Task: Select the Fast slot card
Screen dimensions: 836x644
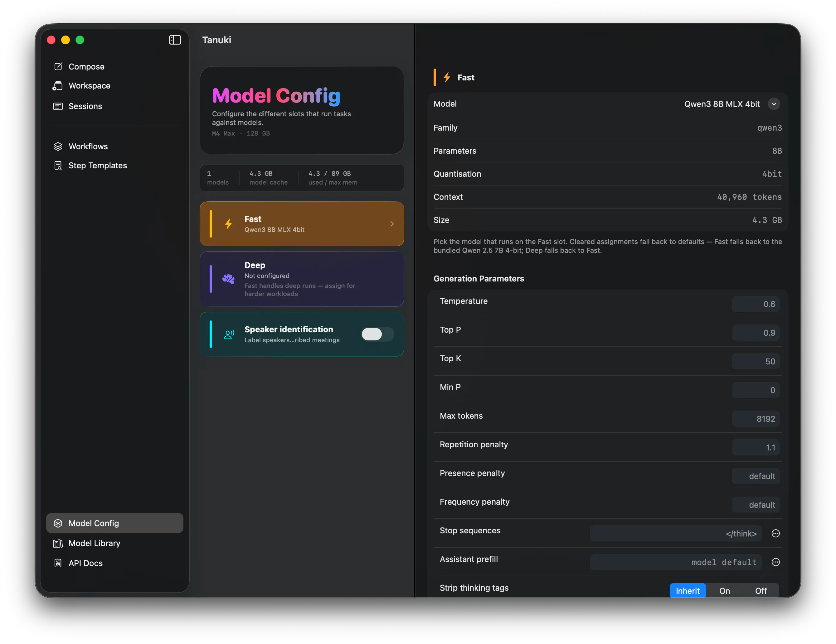Action: coord(302,224)
